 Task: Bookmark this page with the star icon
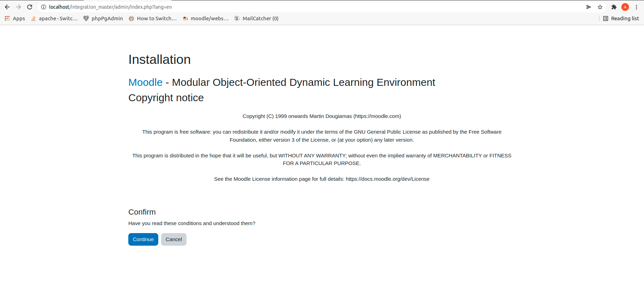tap(600, 7)
